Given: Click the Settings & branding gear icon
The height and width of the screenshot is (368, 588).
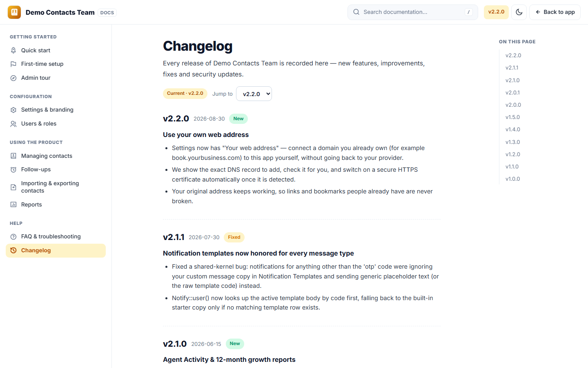Looking at the screenshot, I should click(x=13, y=110).
